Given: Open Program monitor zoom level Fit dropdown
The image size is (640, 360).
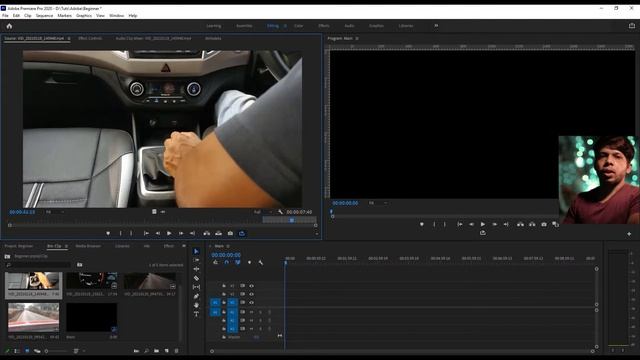Looking at the screenshot, I should [378, 203].
